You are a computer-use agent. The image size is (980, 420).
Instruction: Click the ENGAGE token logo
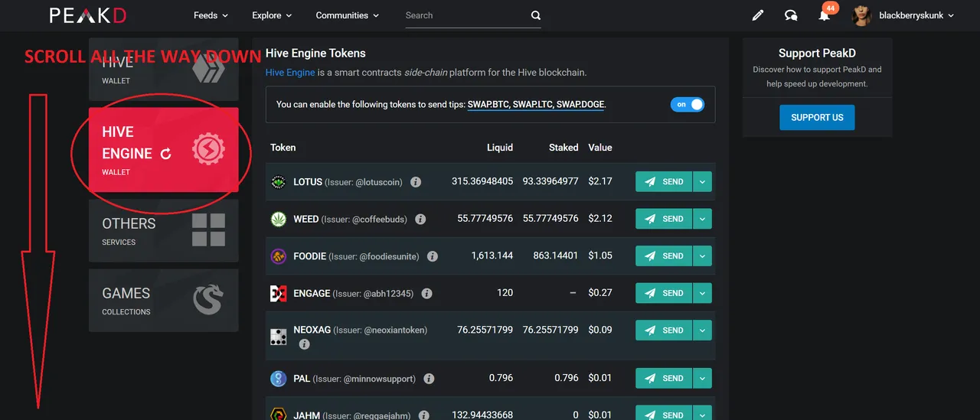pyautogui.click(x=278, y=293)
